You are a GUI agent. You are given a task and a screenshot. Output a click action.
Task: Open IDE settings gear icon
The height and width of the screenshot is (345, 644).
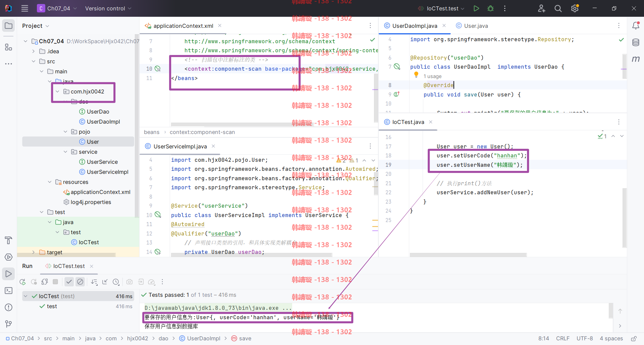click(575, 8)
